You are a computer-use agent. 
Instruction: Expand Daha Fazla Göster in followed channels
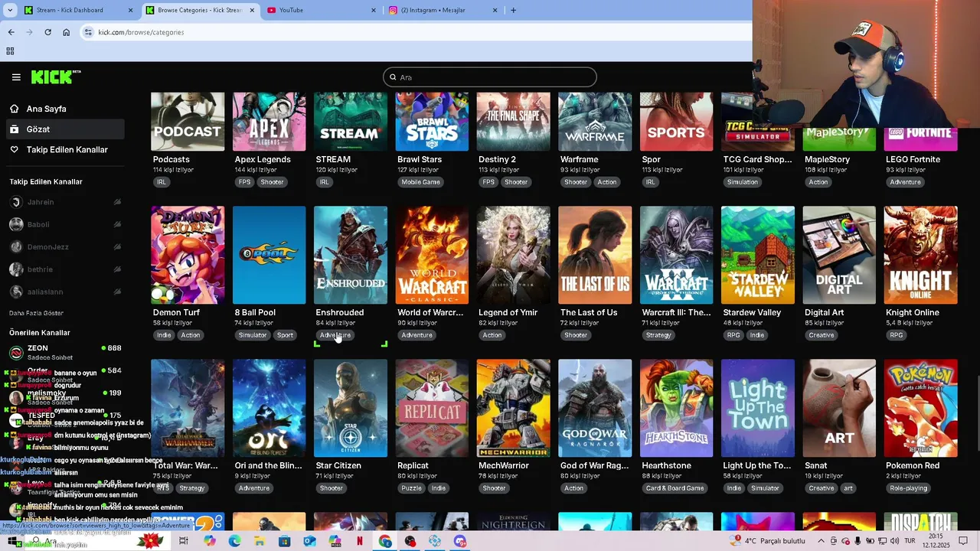pos(36,313)
